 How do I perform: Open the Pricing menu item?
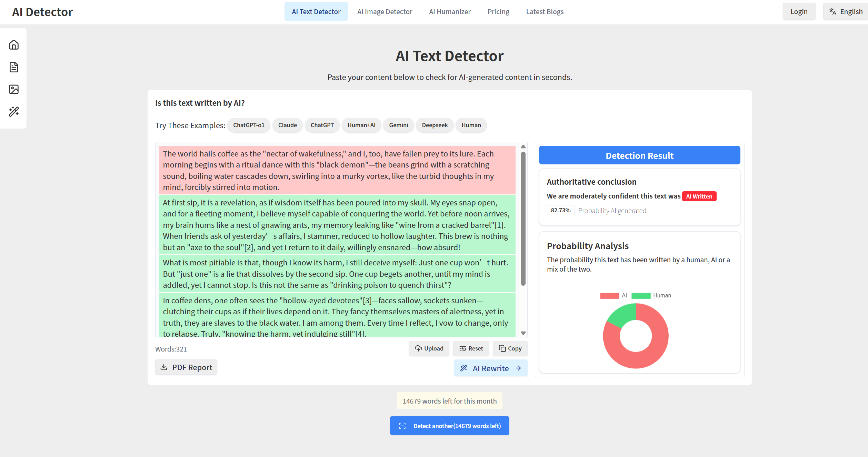[498, 12]
